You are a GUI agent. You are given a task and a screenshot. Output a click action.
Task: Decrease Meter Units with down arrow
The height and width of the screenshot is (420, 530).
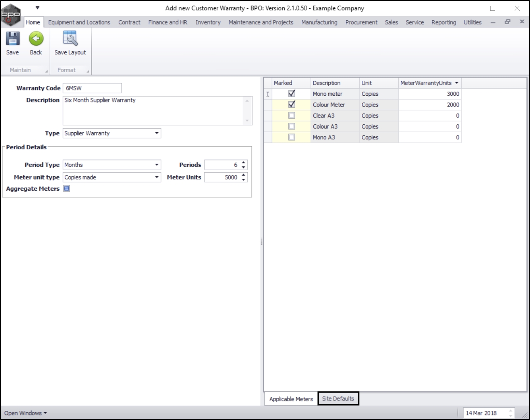click(244, 180)
